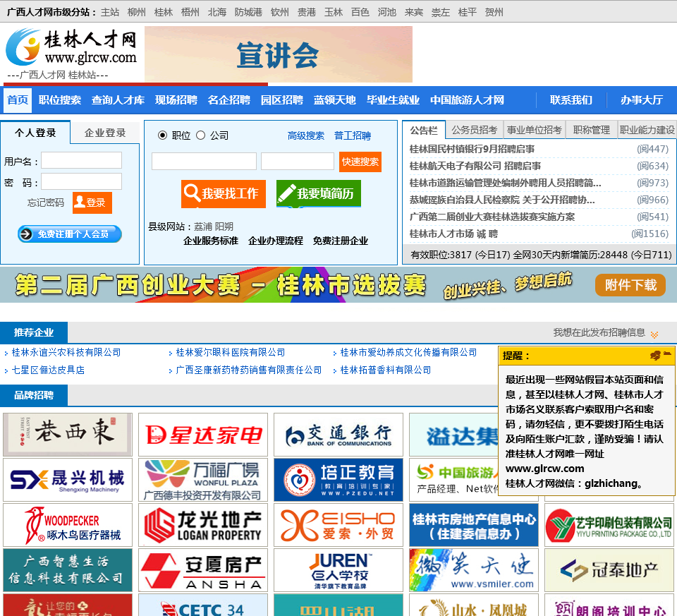Open the 安厦房产 ANSHA logo
Image resolution: width=677 pixels, height=616 pixels.
(203, 570)
